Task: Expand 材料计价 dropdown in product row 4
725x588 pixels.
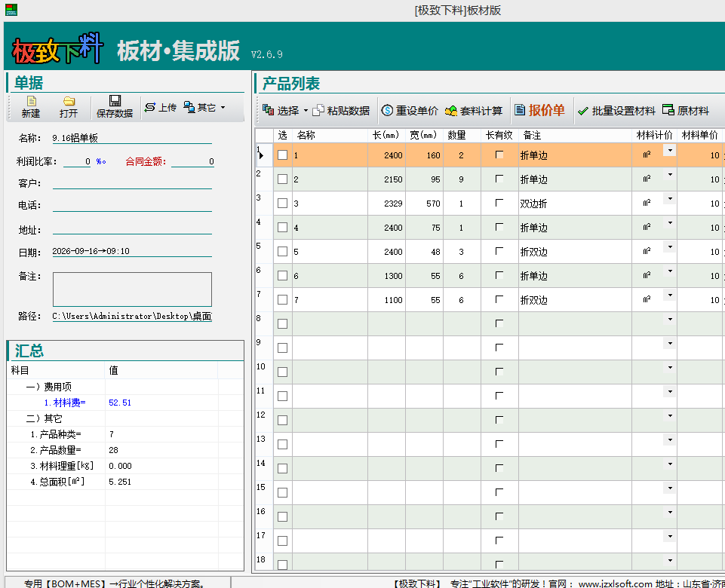Action: click(670, 222)
